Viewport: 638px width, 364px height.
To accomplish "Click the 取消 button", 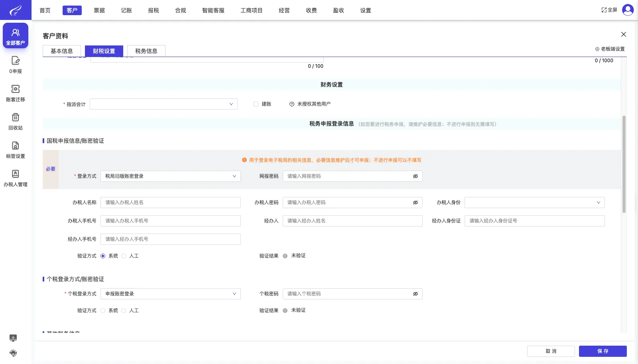I will point(551,351).
